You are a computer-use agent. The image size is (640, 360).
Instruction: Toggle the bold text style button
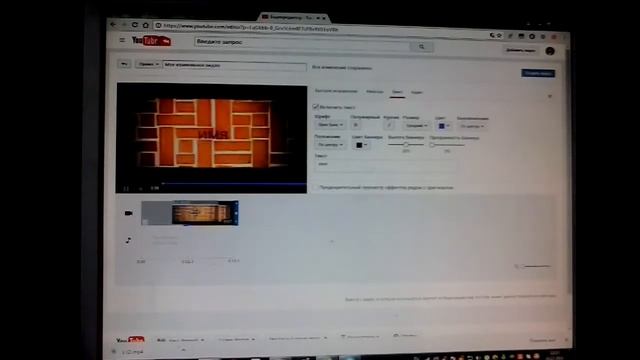tap(356, 125)
